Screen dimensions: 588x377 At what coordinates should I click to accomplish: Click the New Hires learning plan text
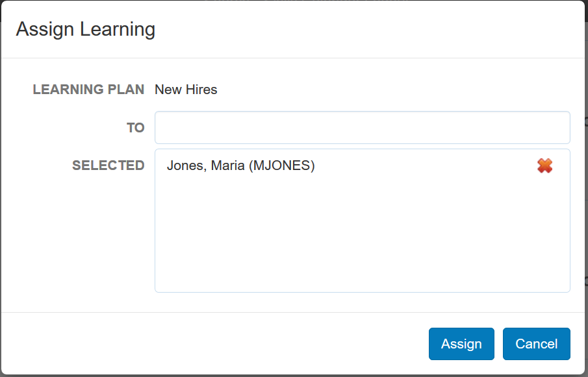pos(186,90)
